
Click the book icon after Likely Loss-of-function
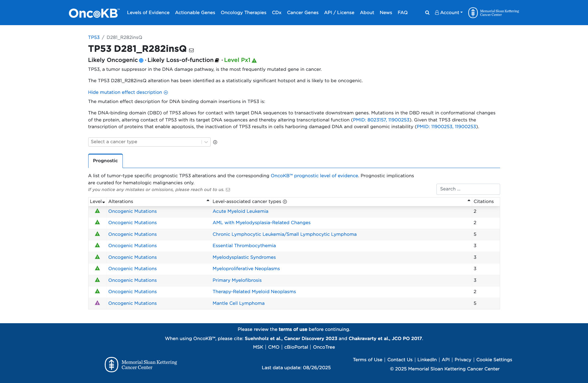coord(217,60)
